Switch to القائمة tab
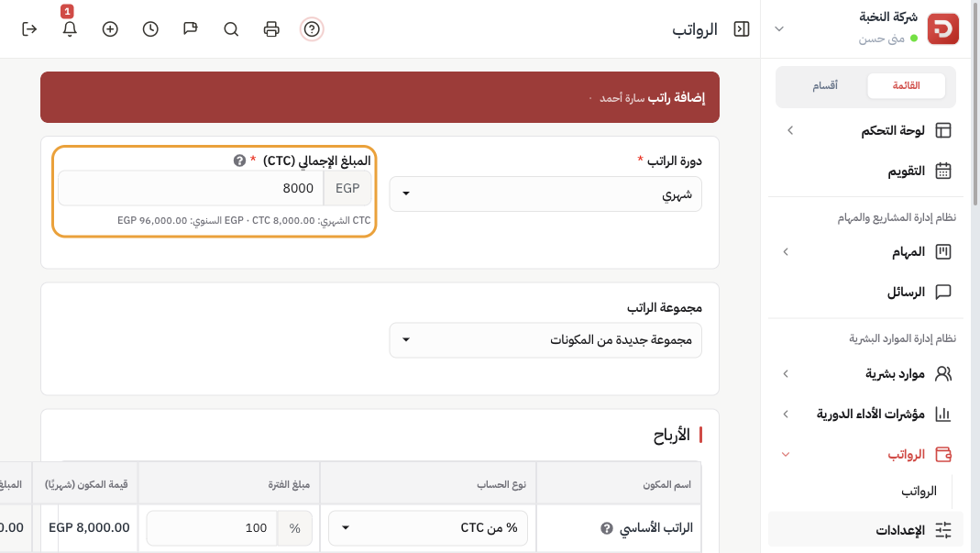The width and height of the screenshot is (980, 553). (x=907, y=85)
